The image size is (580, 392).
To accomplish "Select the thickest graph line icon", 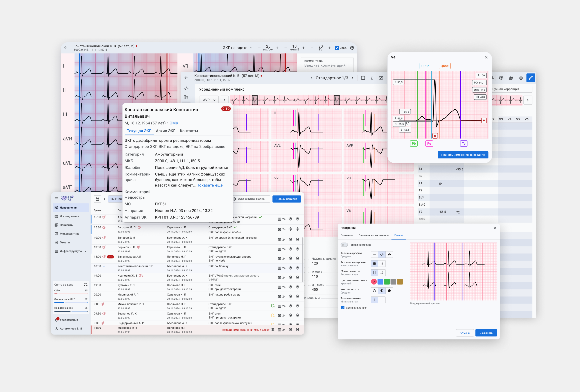I will click(389, 255).
